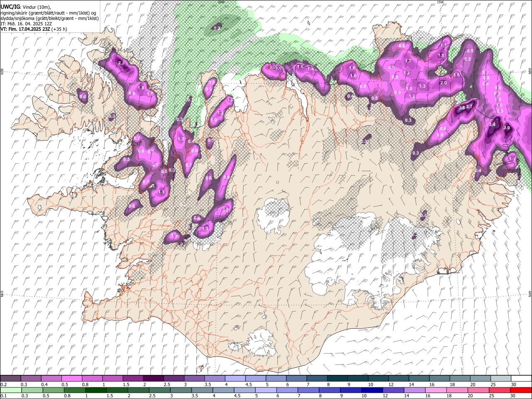Click lavender upper swatch between 4 and 4.5
532x399 pixels.
coord(234,378)
